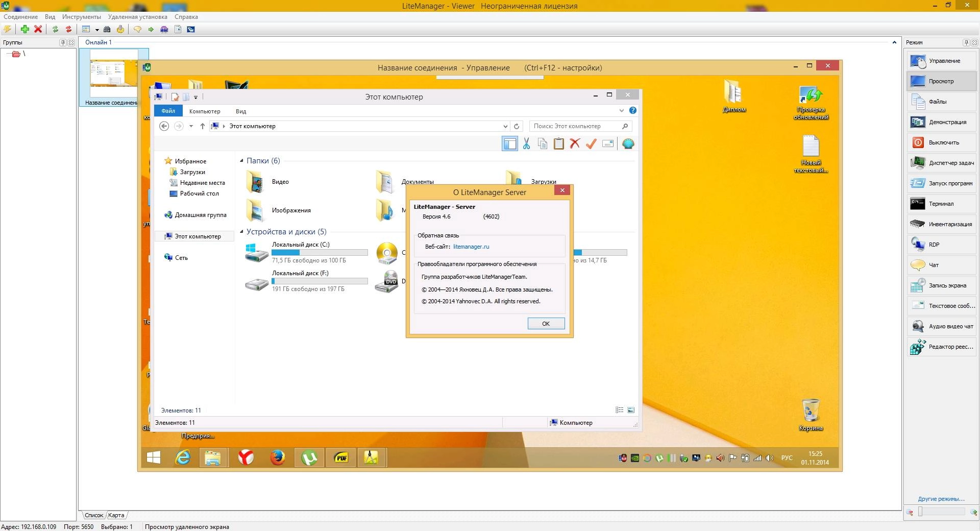Viewport: 980px width, 531px height.
Task: Select the remote connection thumbnail
Action: coord(114,77)
